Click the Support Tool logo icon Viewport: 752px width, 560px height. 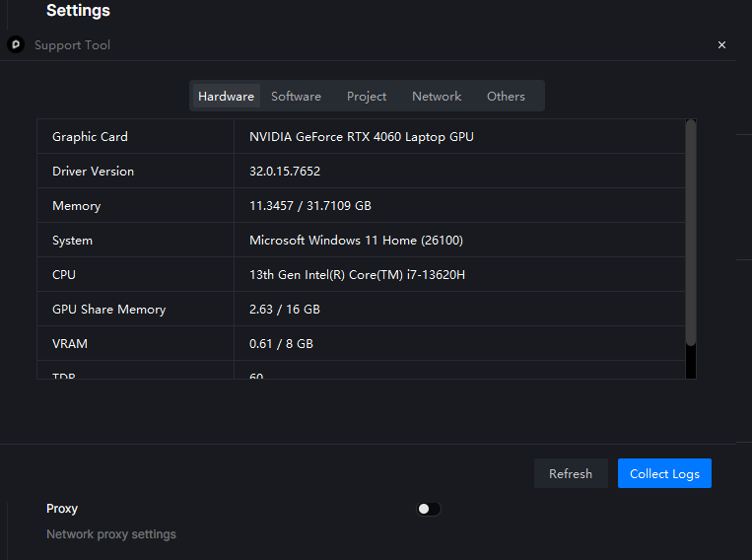[16, 44]
